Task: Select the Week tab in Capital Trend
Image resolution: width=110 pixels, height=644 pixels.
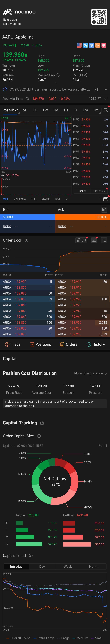Action: point(68,567)
